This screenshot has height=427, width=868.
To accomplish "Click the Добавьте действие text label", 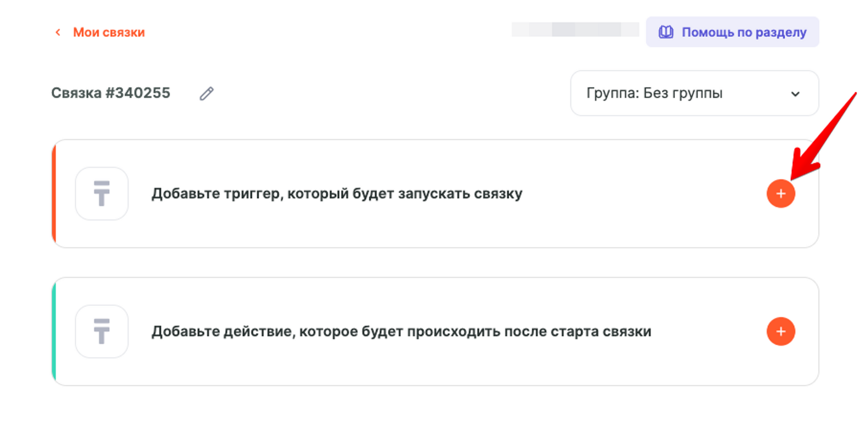I will [x=401, y=331].
